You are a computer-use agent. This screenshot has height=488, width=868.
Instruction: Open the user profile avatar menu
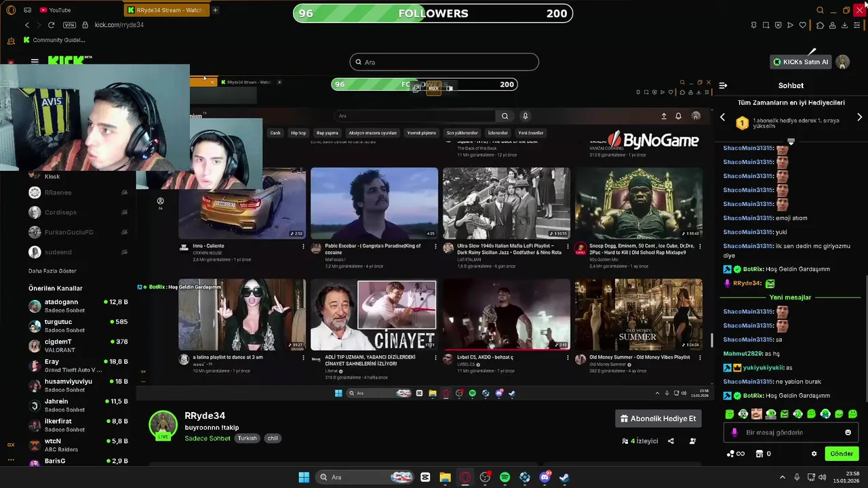(x=843, y=62)
